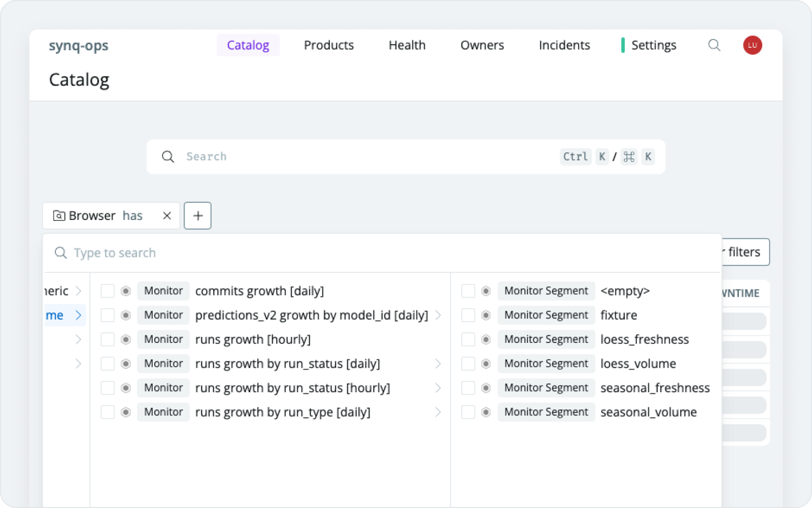Expand runs growth by run_status [daily]
The image size is (812, 508).
pos(438,363)
